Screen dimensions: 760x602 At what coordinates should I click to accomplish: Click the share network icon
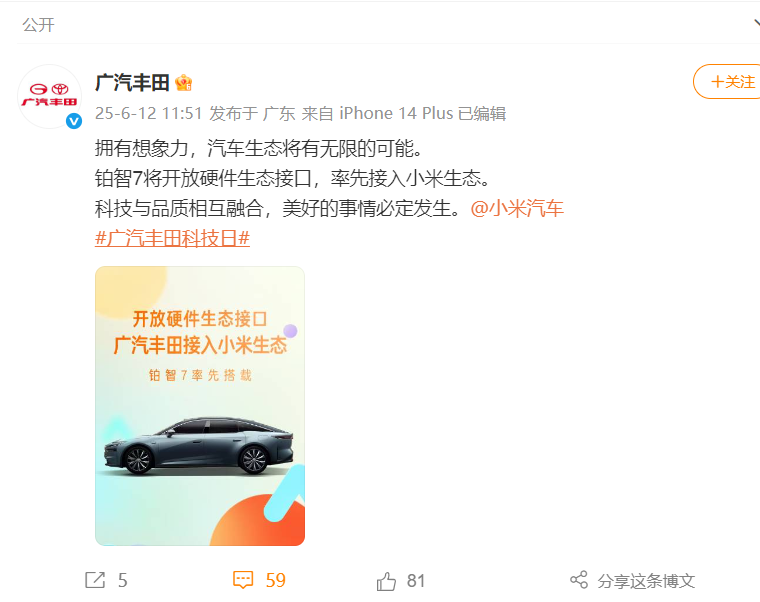click(x=579, y=580)
